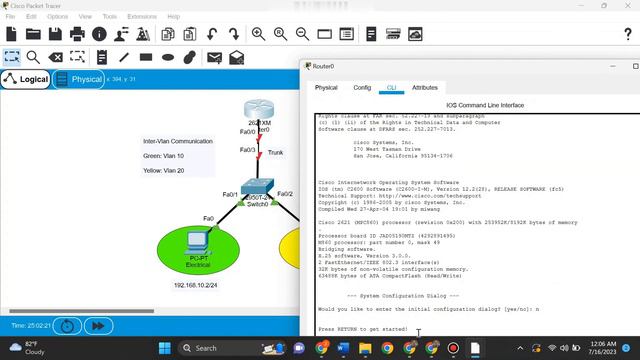Click inside the IOS CLI terminal
This screenshot has height=360, width=640.
(x=477, y=224)
